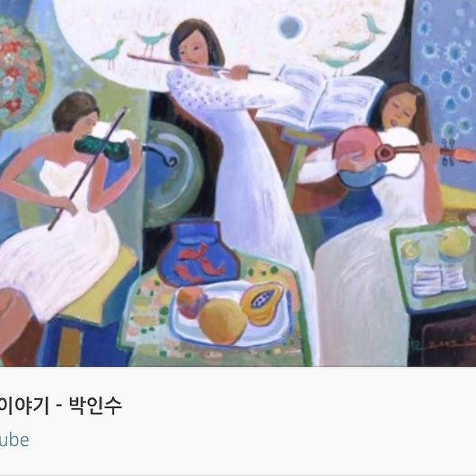Open the painting video thumbnail
The image size is (476, 476).
pyautogui.click(x=238, y=183)
